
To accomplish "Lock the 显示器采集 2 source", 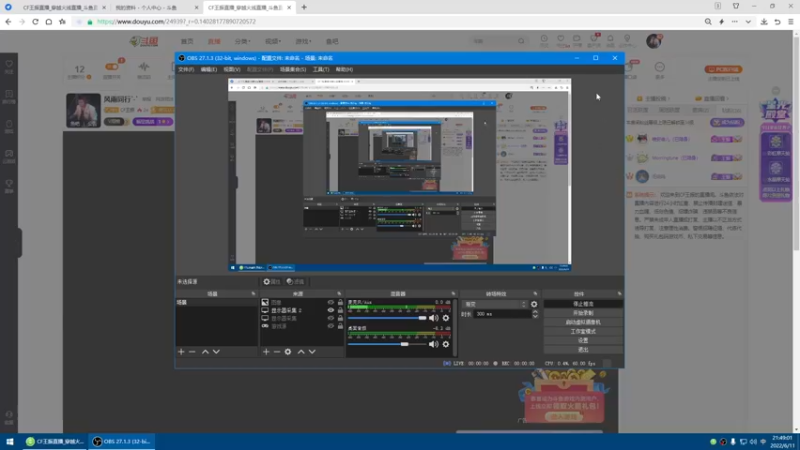I will pyautogui.click(x=340, y=310).
